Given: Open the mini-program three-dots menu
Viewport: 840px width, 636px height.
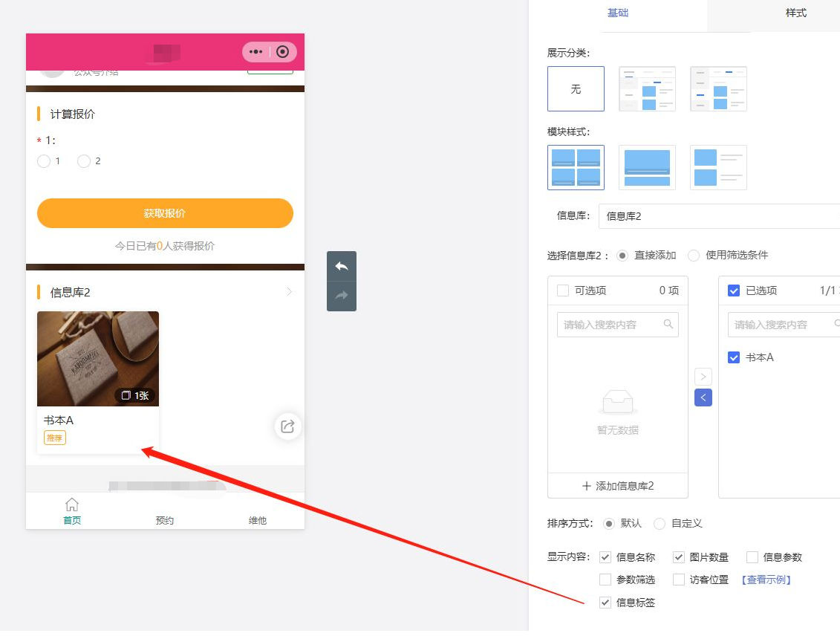Looking at the screenshot, I should point(256,52).
